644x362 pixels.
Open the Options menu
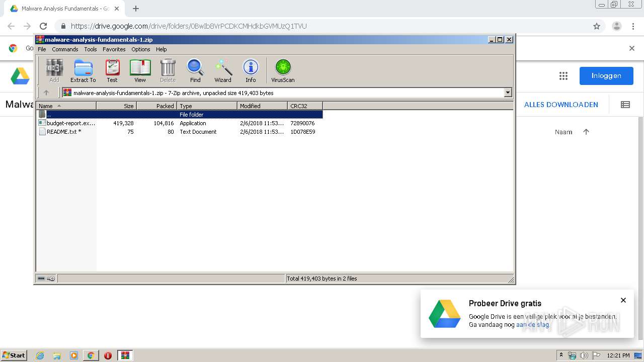pos(141,49)
